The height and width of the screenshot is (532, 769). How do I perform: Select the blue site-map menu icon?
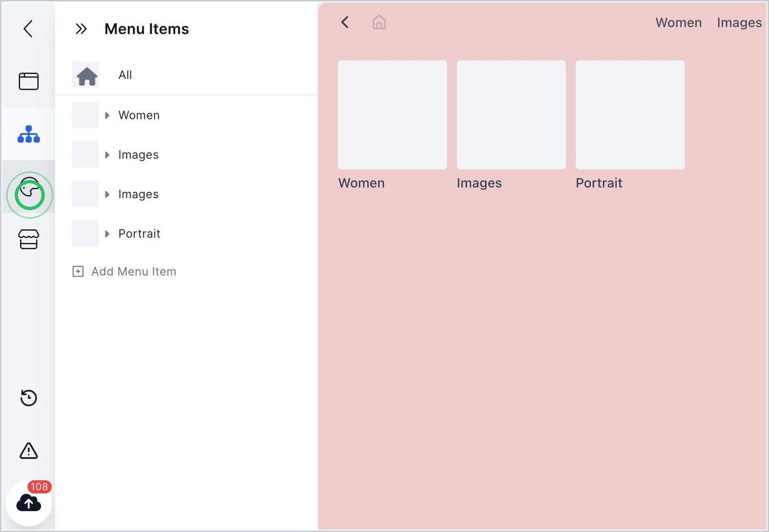(29, 134)
